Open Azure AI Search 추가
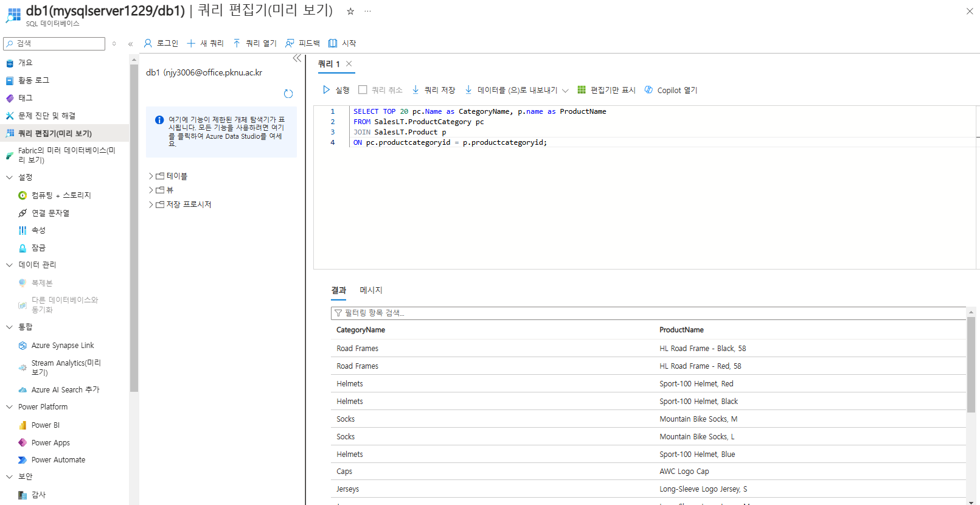This screenshot has width=980, height=505. point(64,390)
